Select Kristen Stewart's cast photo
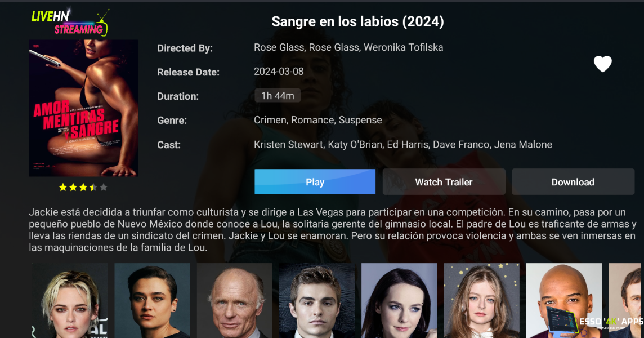 click(70, 301)
